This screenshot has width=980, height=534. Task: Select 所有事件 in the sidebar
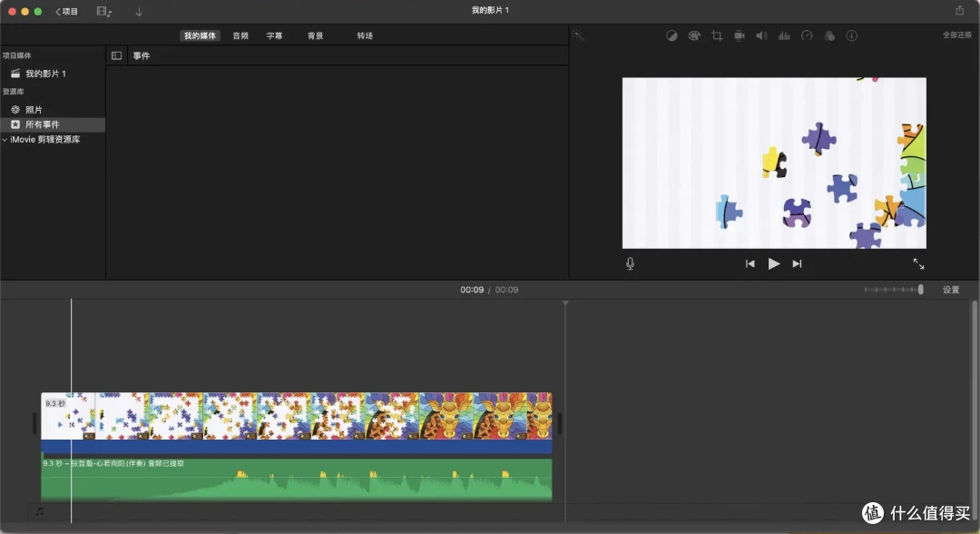(53, 124)
